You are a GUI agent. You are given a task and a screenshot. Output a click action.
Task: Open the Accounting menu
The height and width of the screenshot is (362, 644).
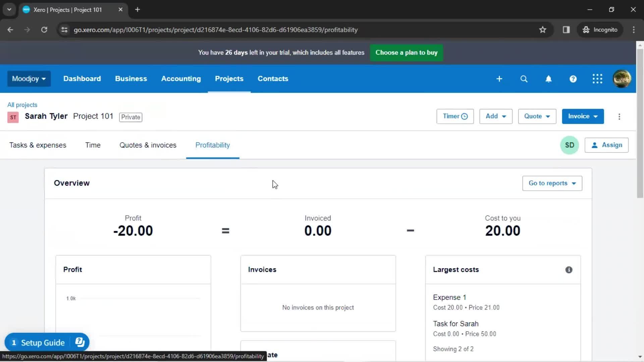pos(181,79)
